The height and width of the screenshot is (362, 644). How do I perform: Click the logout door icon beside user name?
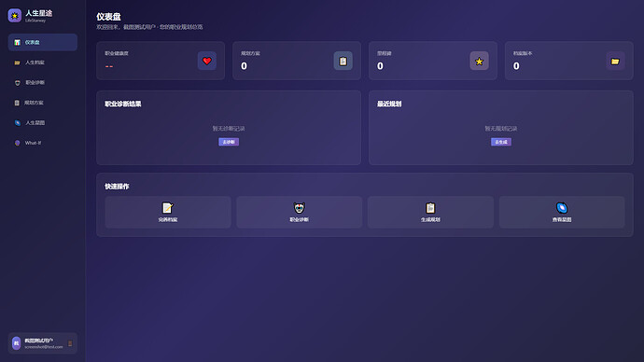click(x=70, y=343)
